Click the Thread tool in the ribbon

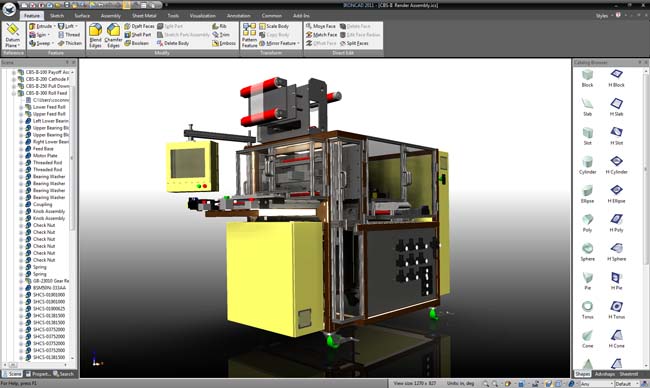click(69, 35)
